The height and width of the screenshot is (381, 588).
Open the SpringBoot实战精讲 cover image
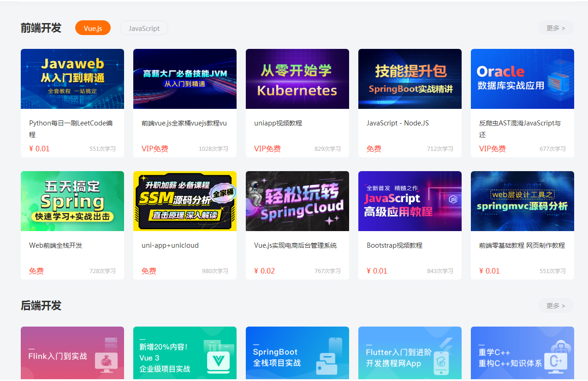tap(410, 79)
